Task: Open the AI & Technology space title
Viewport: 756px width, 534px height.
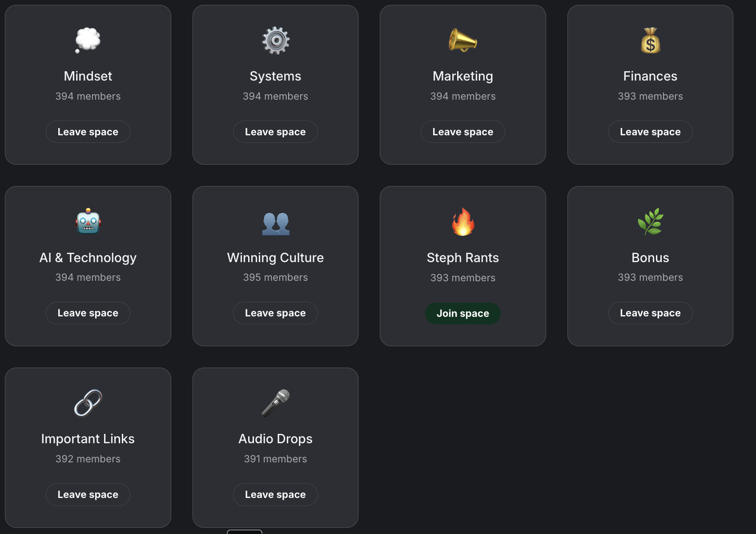Action: point(88,258)
